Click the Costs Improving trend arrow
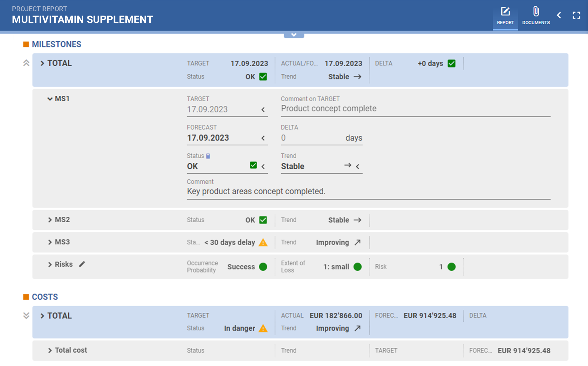This screenshot has height=366, width=588. click(357, 328)
